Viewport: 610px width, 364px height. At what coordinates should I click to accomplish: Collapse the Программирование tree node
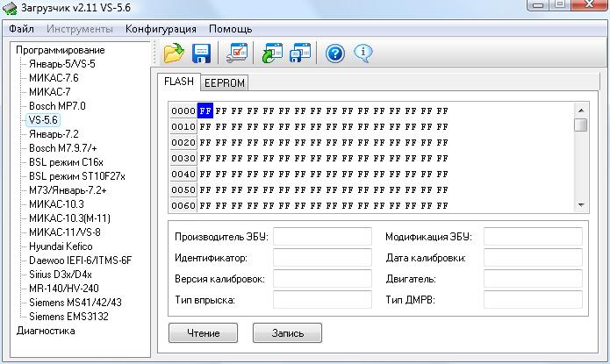(x=60, y=49)
